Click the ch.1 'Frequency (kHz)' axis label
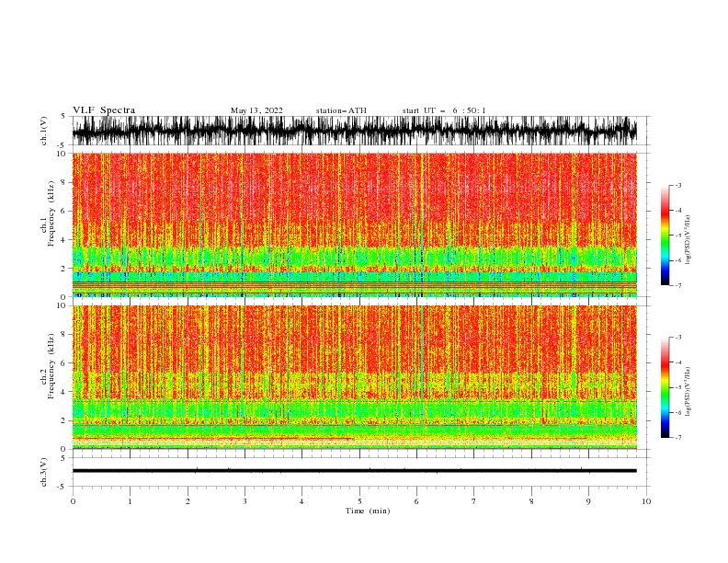Image resolution: width=728 pixels, height=563 pixels. (51, 214)
